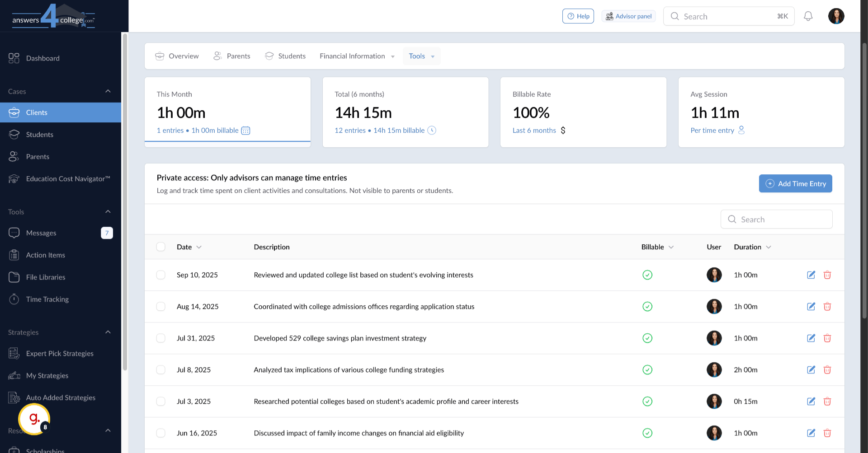The width and height of the screenshot is (868, 453).
Task: Click the Action Items icon
Action: (14, 255)
